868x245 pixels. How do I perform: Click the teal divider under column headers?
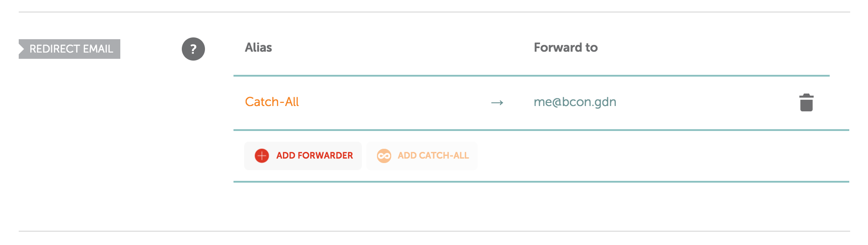[531, 76]
